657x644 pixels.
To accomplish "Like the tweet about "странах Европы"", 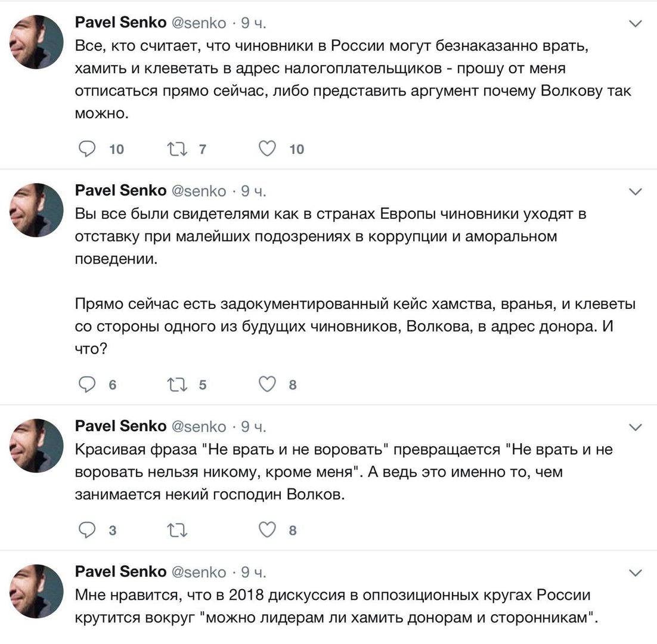I will pos(267,385).
